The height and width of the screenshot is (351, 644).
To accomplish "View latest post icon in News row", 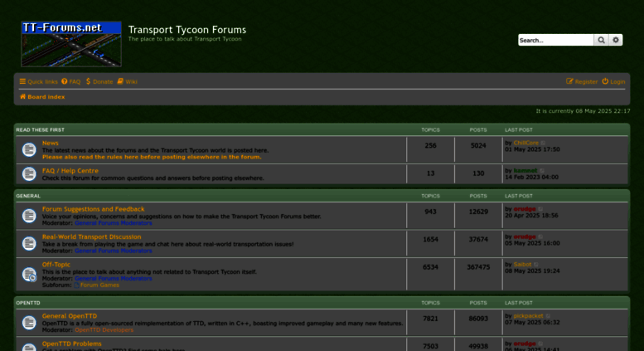I will pyautogui.click(x=544, y=143).
